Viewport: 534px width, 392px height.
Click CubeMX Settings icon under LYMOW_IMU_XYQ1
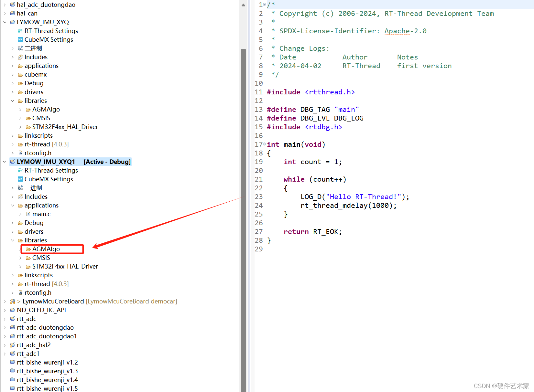pyautogui.click(x=20, y=179)
